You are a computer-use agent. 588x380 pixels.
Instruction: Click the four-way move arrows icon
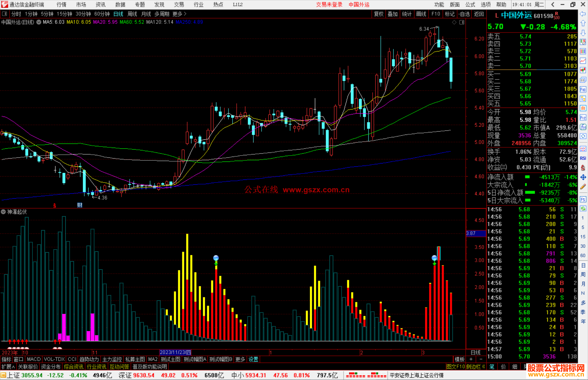583,177
